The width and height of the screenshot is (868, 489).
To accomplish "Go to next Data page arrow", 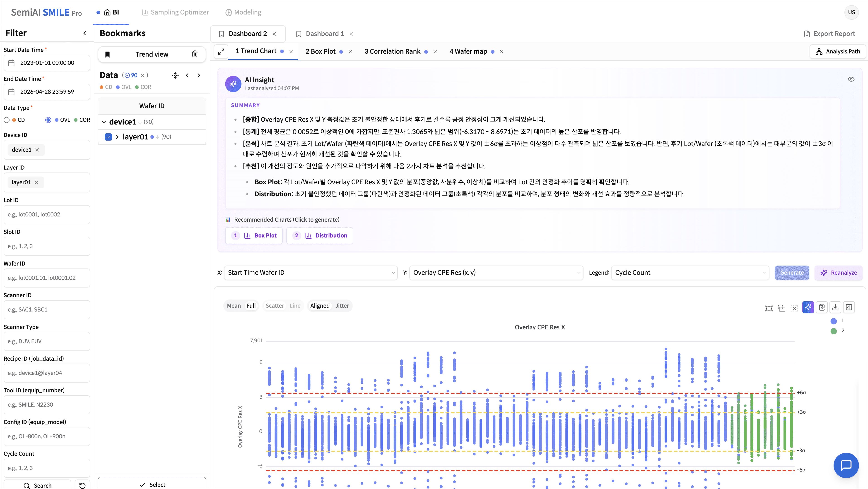I will pyautogui.click(x=199, y=75).
